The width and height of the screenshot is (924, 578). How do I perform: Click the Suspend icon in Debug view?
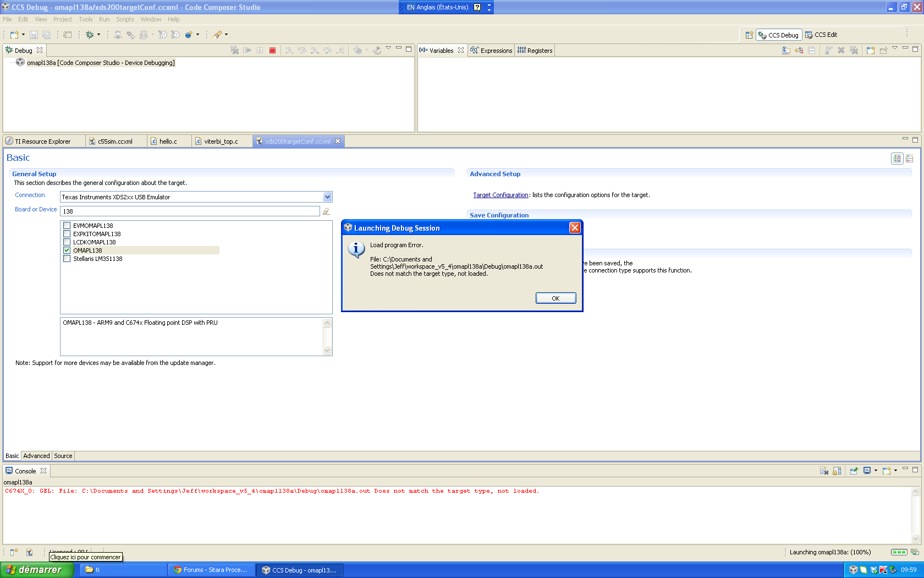tap(260, 50)
